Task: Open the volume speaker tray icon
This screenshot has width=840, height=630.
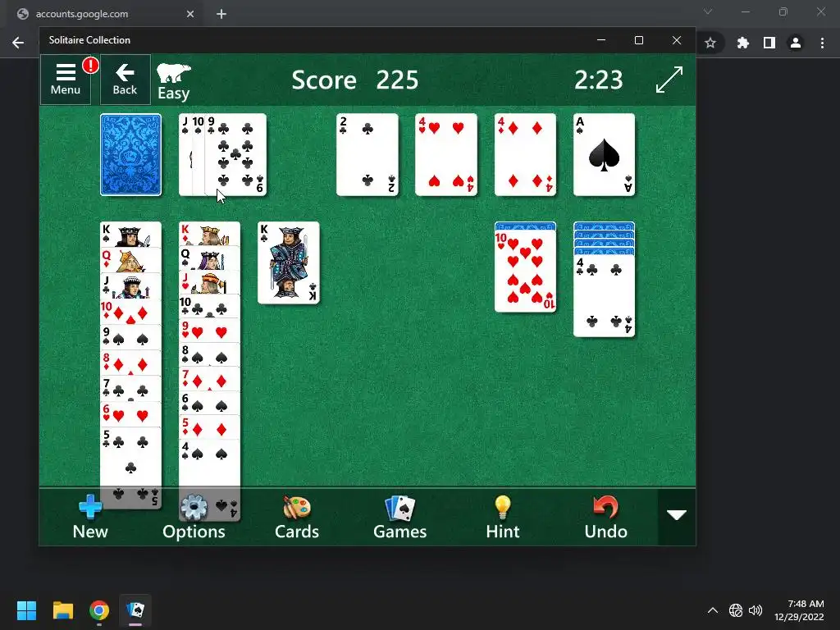Action: coord(756,610)
